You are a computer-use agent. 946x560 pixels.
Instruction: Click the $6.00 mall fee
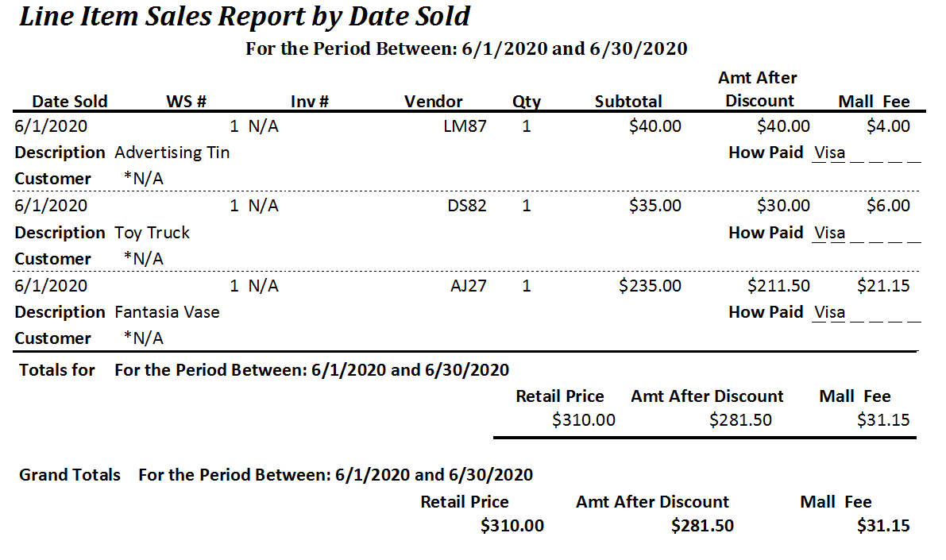[x=888, y=206]
